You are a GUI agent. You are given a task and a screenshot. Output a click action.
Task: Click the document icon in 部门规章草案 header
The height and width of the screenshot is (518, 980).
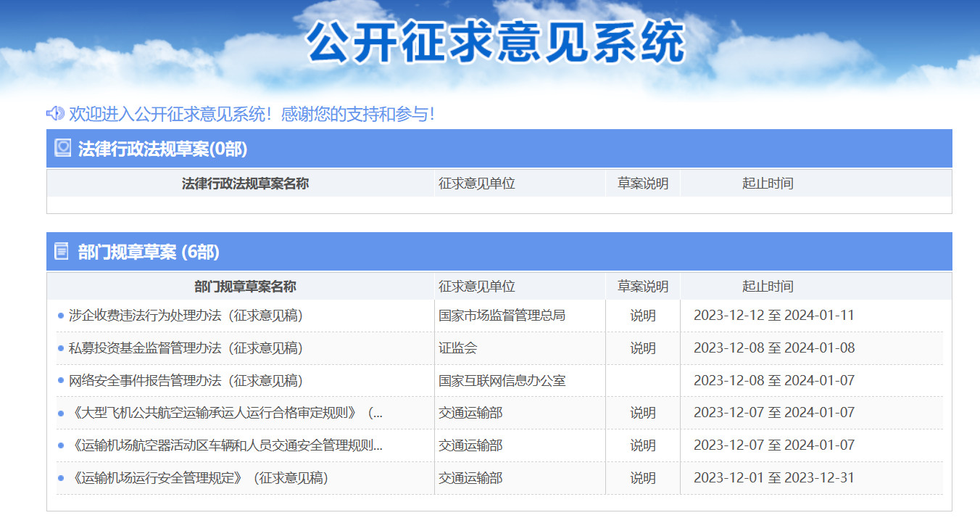click(x=62, y=250)
